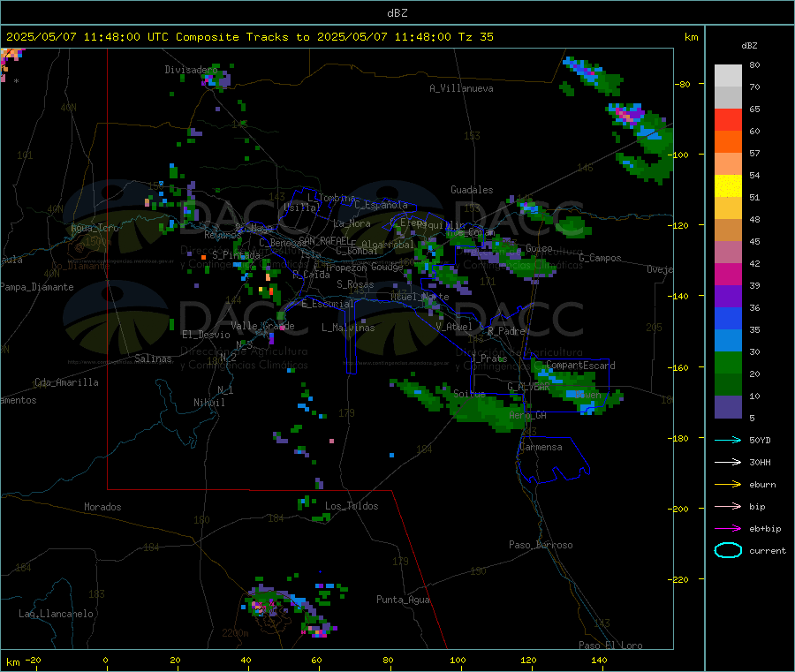Screen dimensions: 795x672
Task: Click the Guadales place label
Action: click(472, 190)
